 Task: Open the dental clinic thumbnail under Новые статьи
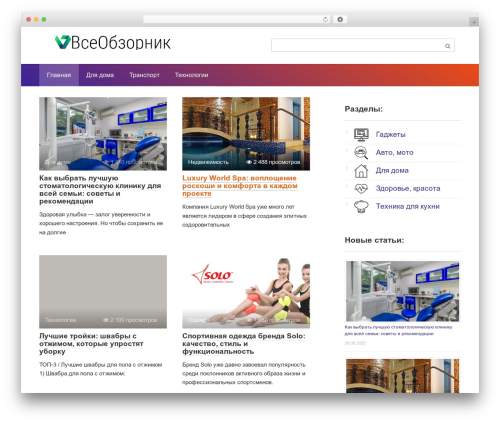coord(402,291)
